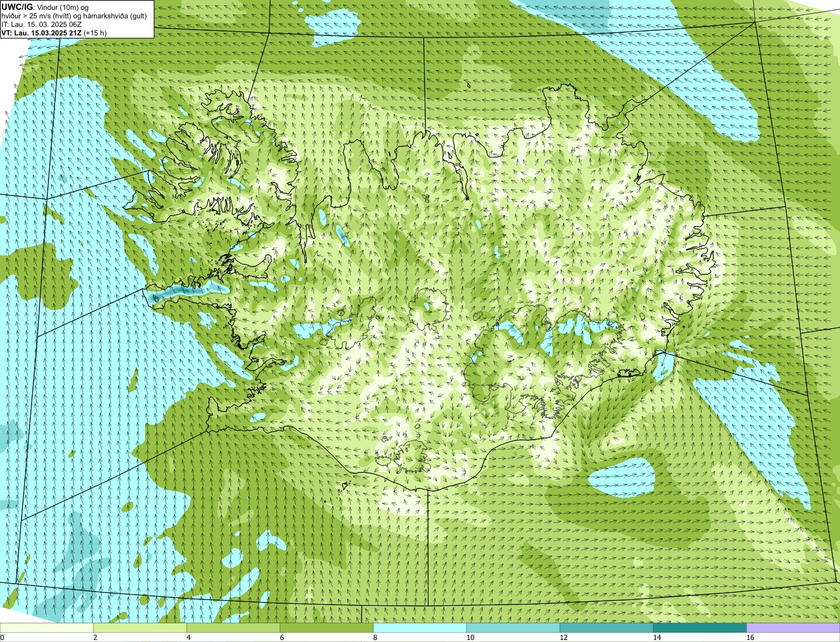Click the teal 12–14 m/s legend swatch
Viewport: 840px width, 642px height.
coord(606,628)
